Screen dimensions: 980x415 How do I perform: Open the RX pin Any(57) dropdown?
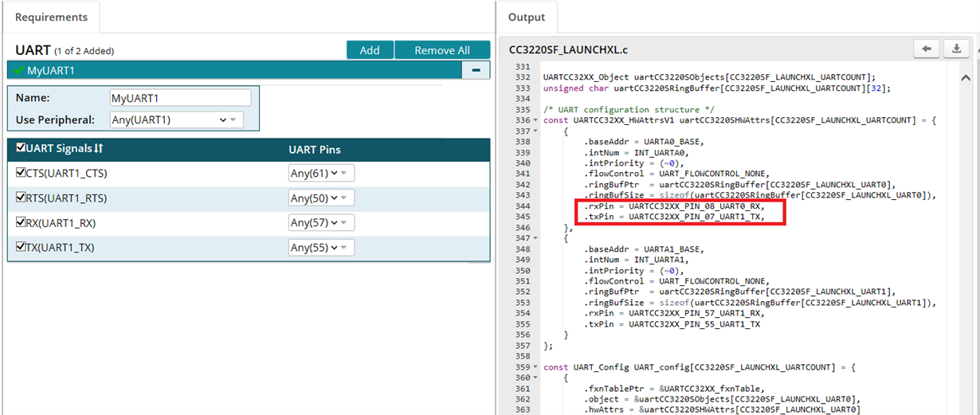coord(321,223)
